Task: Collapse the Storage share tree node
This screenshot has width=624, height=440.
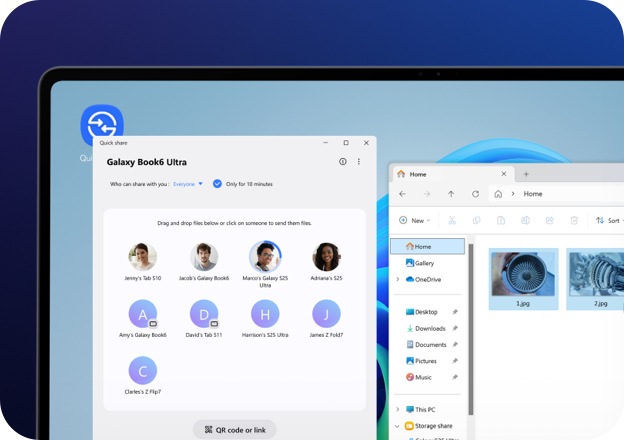Action: tap(397, 426)
